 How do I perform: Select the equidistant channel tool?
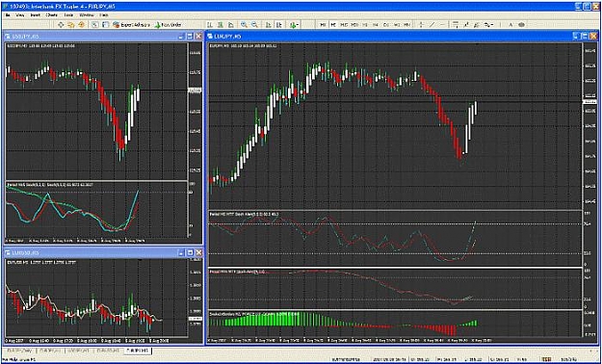[x=456, y=25]
